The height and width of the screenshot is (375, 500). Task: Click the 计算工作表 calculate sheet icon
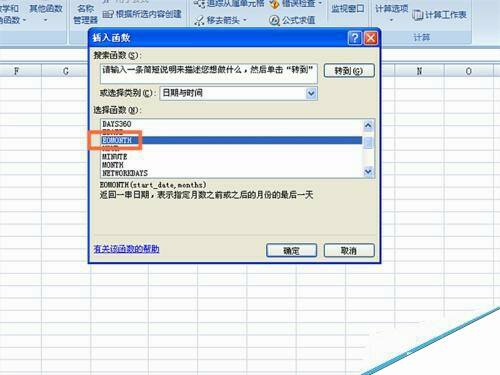(418, 15)
